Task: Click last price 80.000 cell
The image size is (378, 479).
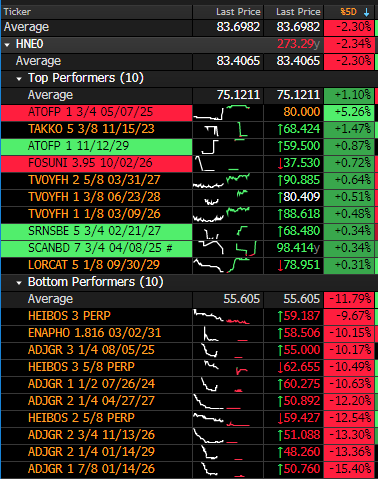Action: (293, 112)
